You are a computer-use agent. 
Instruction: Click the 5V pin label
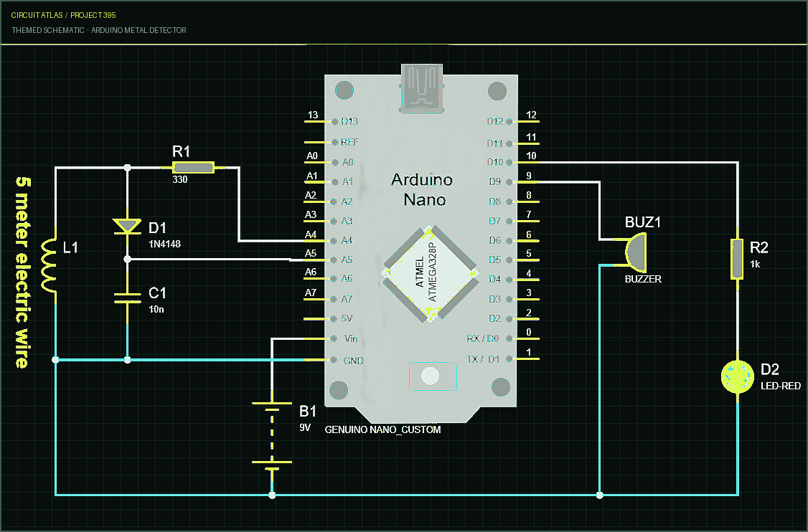347,319
